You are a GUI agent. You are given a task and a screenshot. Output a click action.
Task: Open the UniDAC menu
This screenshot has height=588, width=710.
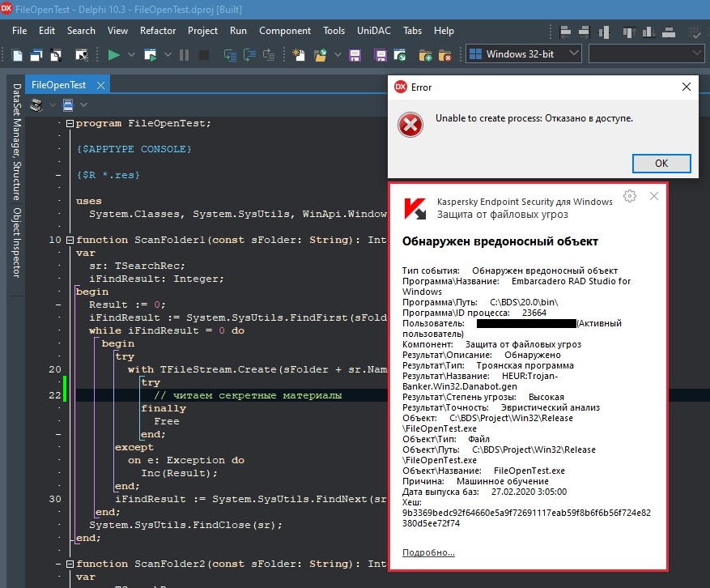click(x=373, y=31)
